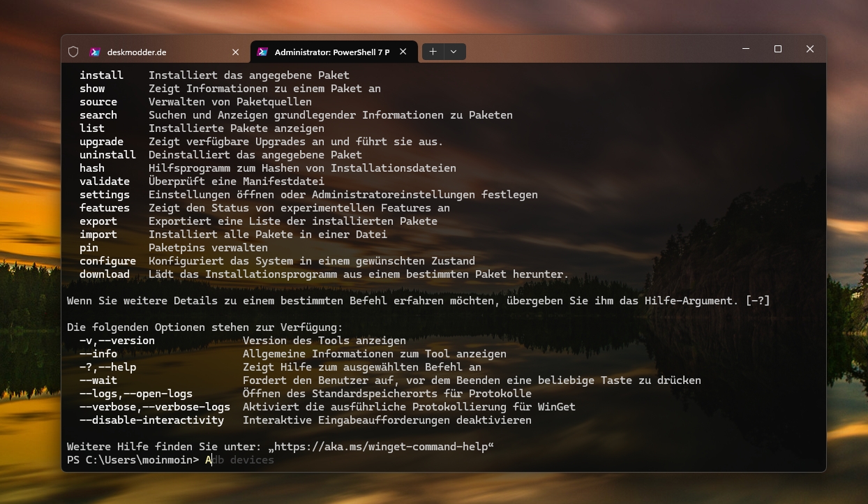Screen dimensions: 868x504
Task: Click the '-?,--help' option text
Action: click(107, 367)
